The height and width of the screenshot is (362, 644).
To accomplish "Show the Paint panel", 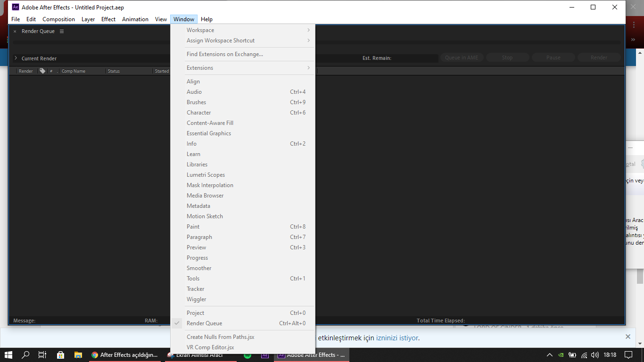I will point(243,227).
